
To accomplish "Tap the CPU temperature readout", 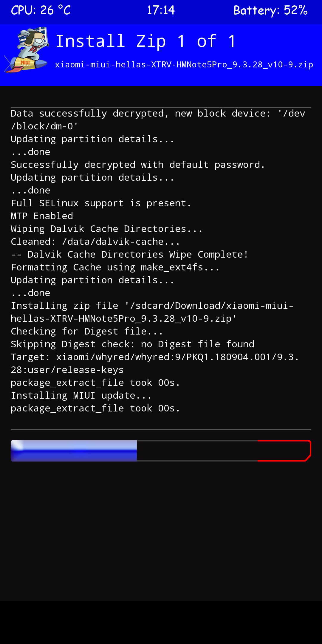I will [x=41, y=10].
